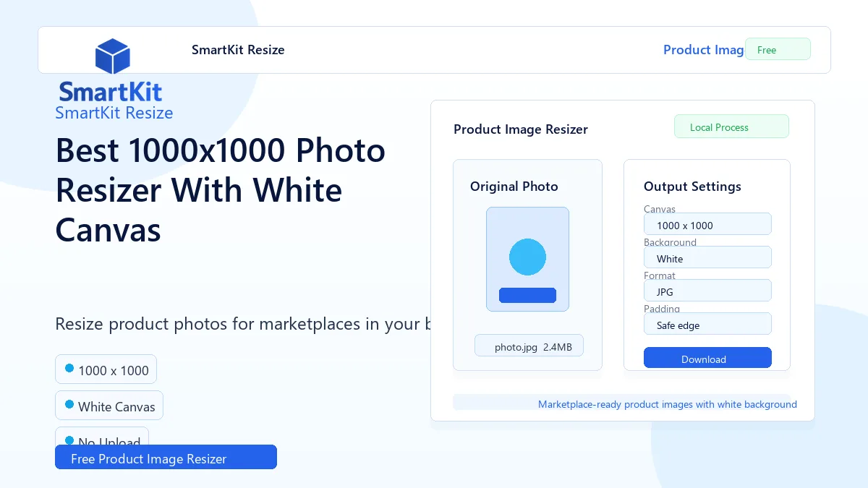Click the No Upload feature chip
The width and height of the screenshot is (868, 488).
[102, 436]
